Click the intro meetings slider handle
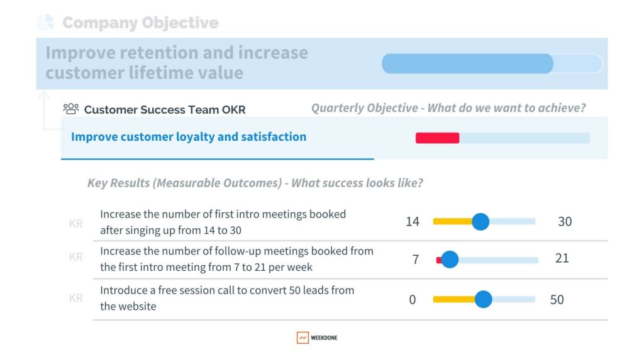This screenshot has height=362, width=644. (x=480, y=222)
